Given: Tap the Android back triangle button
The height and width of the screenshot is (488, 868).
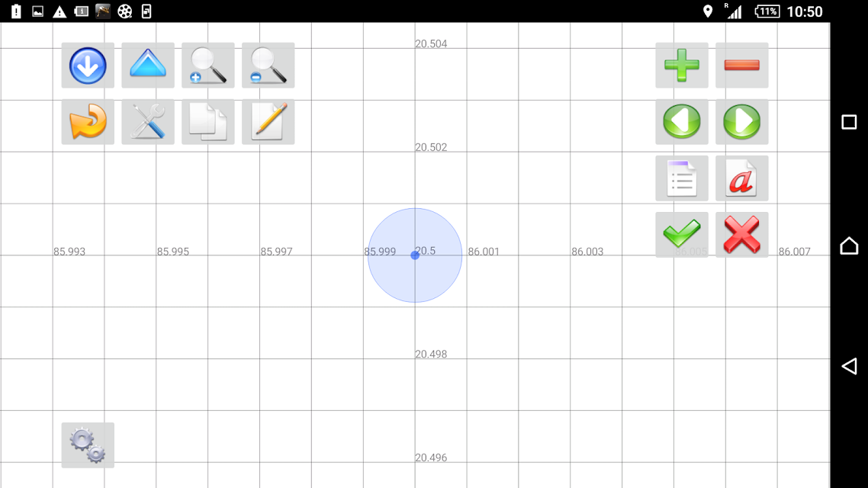Looking at the screenshot, I should 849,366.
